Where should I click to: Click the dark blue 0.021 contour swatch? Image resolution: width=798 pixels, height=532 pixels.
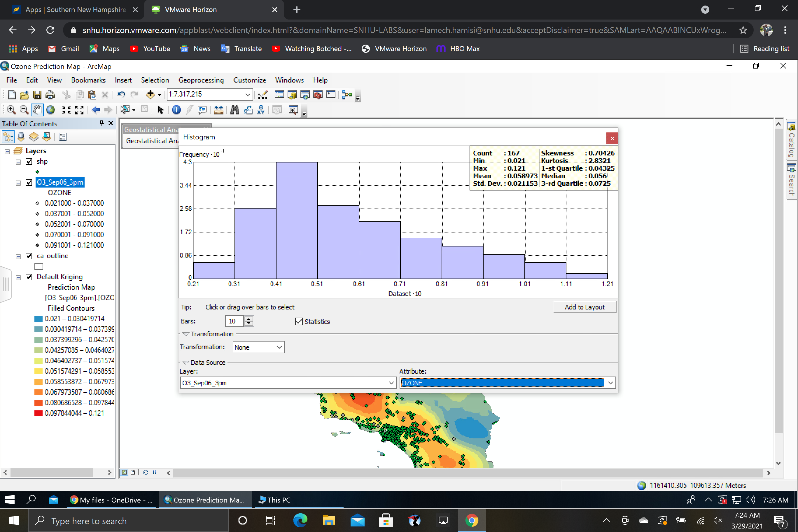[x=38, y=319]
